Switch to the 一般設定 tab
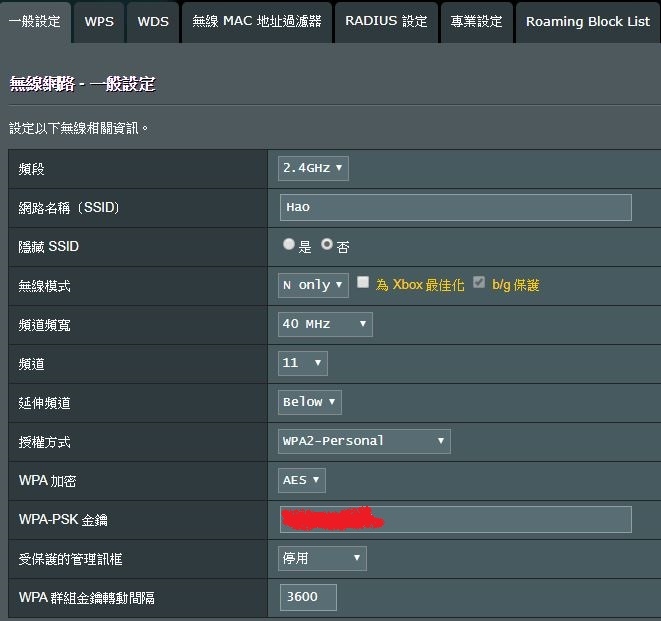The height and width of the screenshot is (621, 661). [x=35, y=22]
